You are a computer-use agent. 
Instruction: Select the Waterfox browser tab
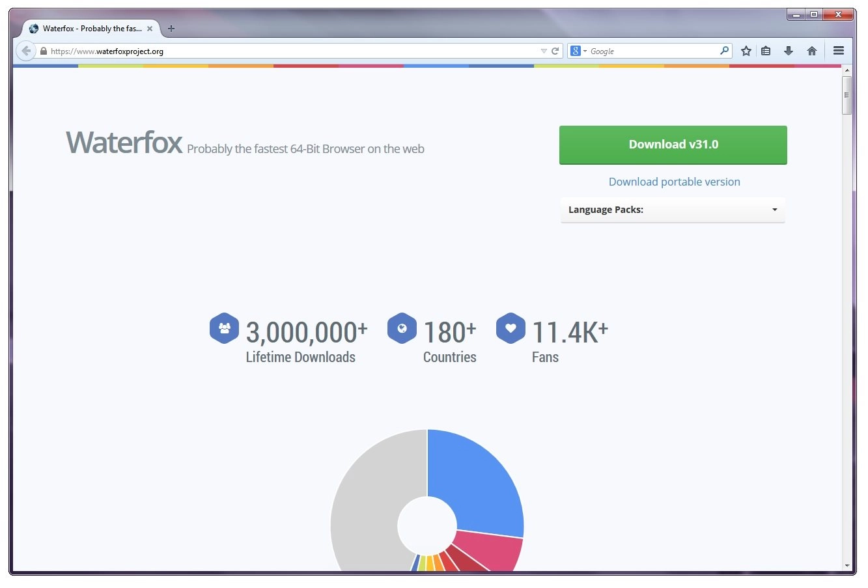pos(91,29)
